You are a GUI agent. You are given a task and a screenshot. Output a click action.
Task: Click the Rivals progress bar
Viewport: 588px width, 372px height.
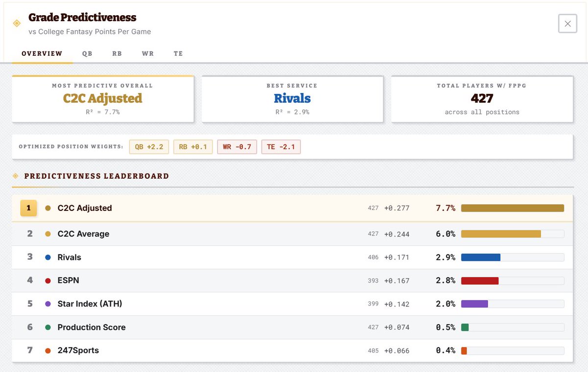pos(513,257)
